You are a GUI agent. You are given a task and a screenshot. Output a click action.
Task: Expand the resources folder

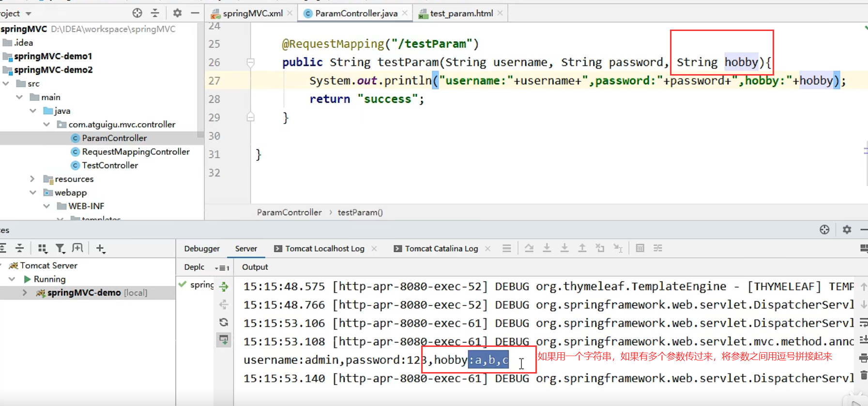(x=32, y=179)
